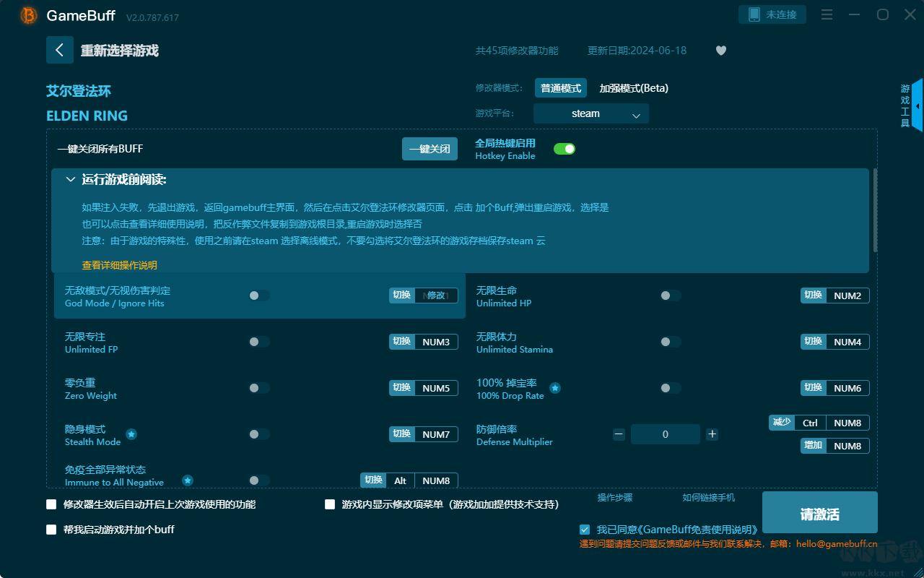Viewport: 924px width, 578px height.
Task: Click the 修改 hotkey field for God Mode
Action: [x=436, y=296]
